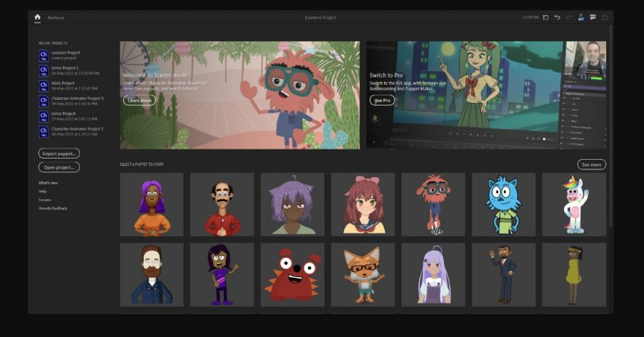This screenshot has width=644, height=337.
Task: Click Learn more on Starter mode banner
Action: [140, 100]
